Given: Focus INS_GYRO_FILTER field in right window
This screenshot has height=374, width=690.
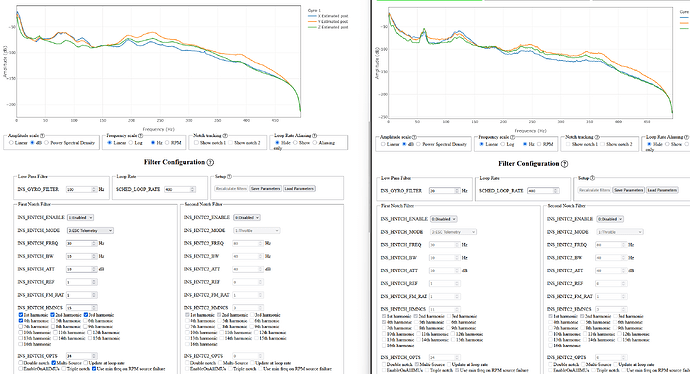Looking at the screenshot, I should (x=444, y=191).
